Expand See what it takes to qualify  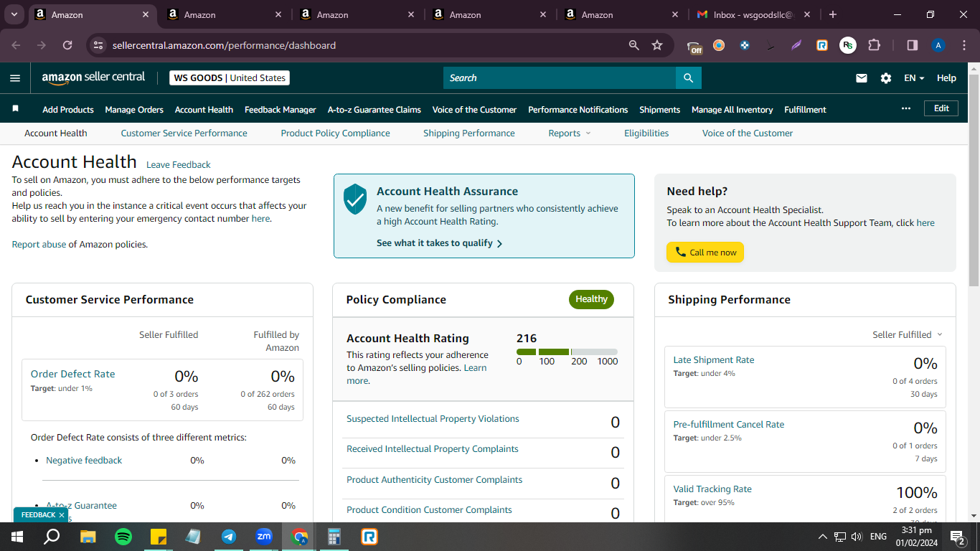pyautogui.click(x=439, y=243)
